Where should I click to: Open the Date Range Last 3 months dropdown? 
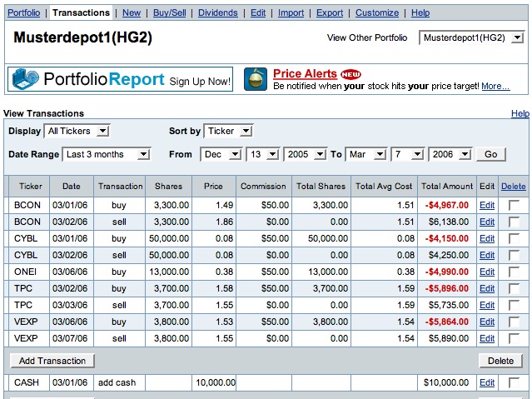pos(107,154)
